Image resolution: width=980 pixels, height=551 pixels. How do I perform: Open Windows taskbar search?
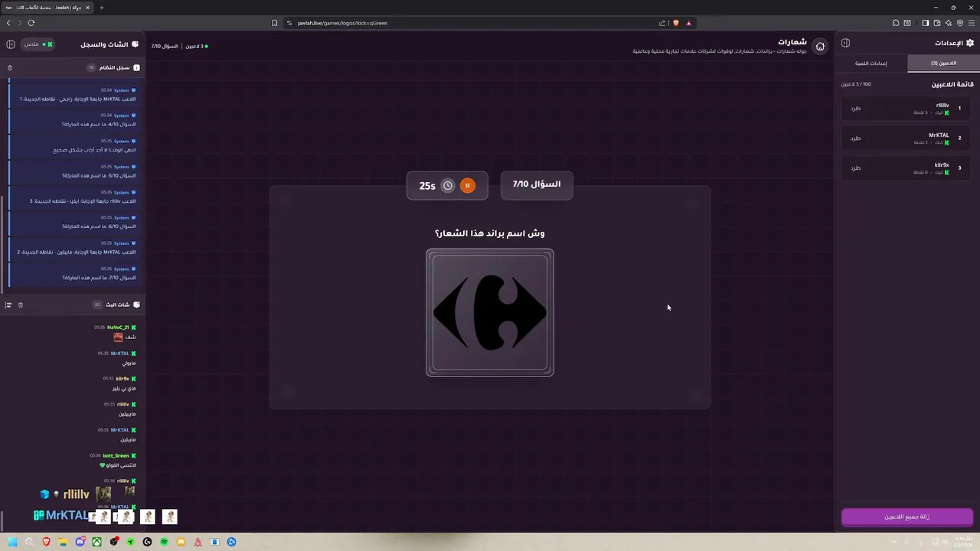click(x=29, y=542)
